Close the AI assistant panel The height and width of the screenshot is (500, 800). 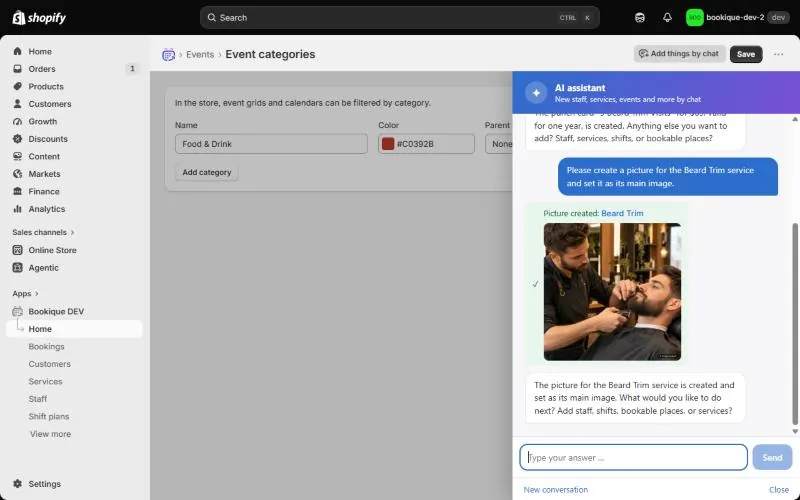pyautogui.click(x=779, y=489)
